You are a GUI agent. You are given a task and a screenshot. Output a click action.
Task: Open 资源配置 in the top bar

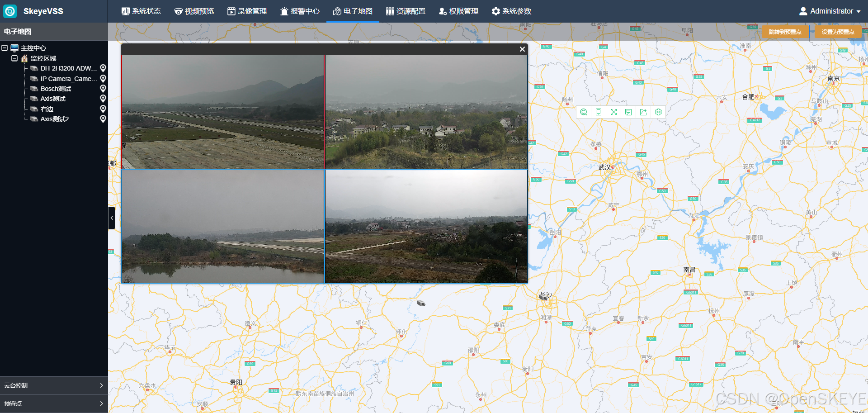[406, 11]
